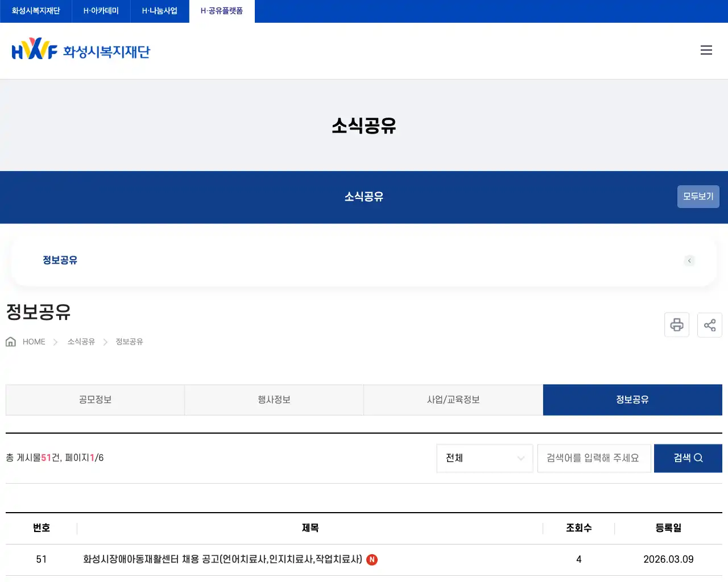The height and width of the screenshot is (582, 728).
Task: Open the 화성시장애아동재활센터 채용 공고 post
Action: coord(222,559)
